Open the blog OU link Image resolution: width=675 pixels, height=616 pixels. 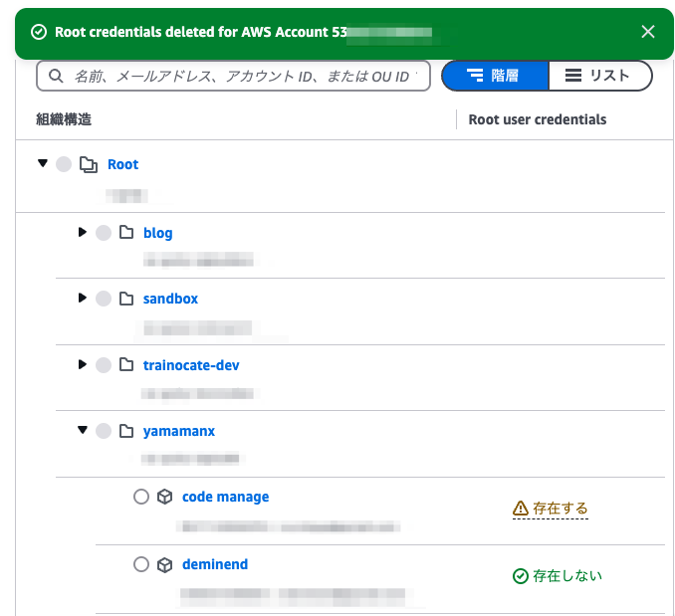pyautogui.click(x=158, y=233)
